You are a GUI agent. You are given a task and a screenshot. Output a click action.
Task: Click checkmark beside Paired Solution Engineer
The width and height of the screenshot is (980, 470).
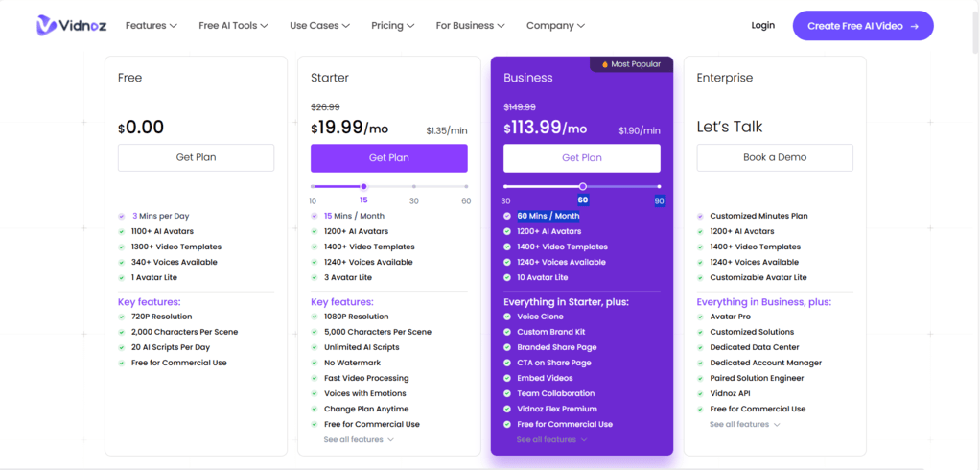pos(701,378)
